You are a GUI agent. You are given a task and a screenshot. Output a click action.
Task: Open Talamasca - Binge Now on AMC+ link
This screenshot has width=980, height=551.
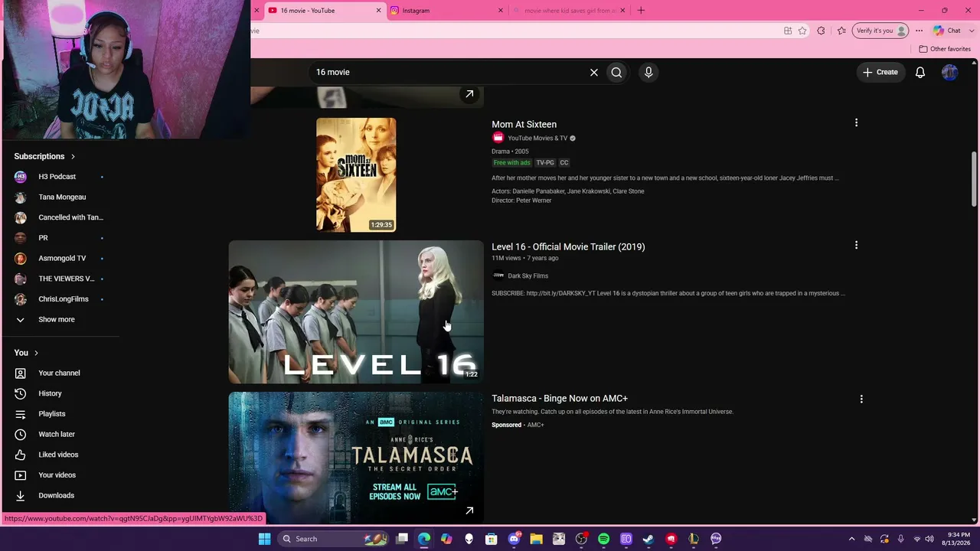560,398
